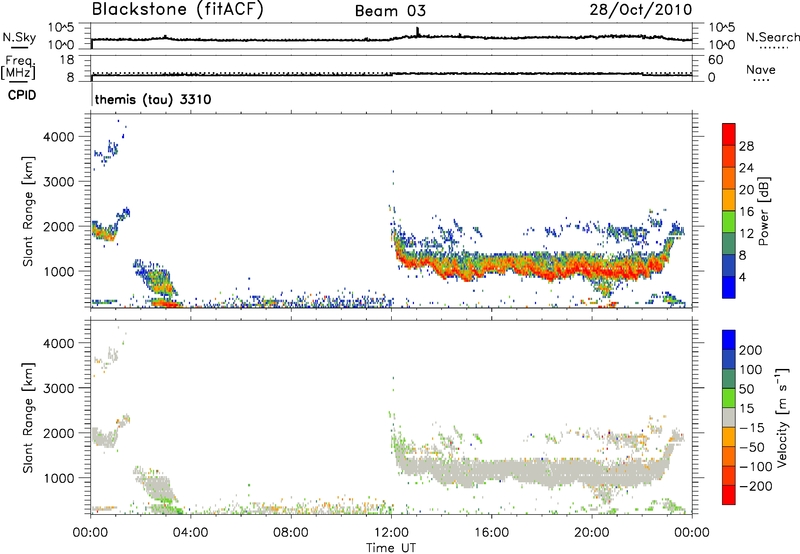Pick the light green power colorbar segment
The width and height of the screenshot is (800, 554).
[x=729, y=222]
